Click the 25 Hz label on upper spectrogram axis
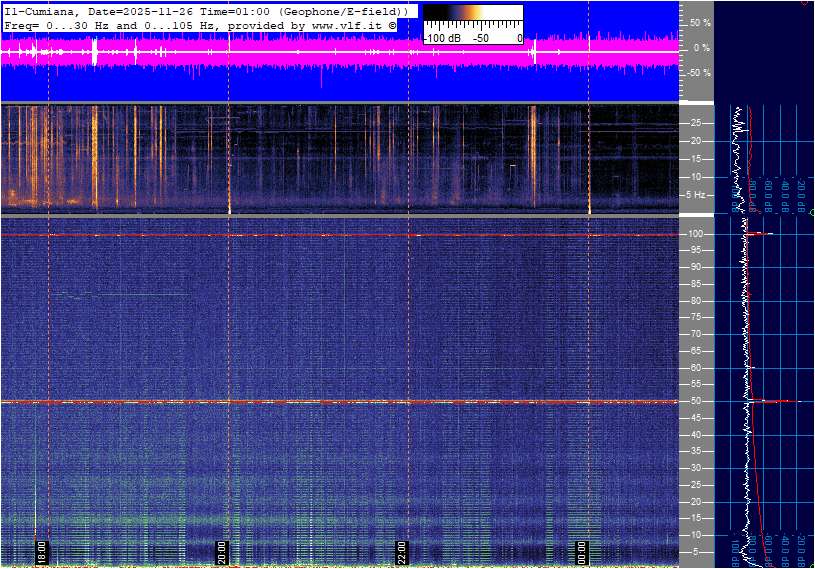Viewport: 815px width, 569px height. [697, 122]
